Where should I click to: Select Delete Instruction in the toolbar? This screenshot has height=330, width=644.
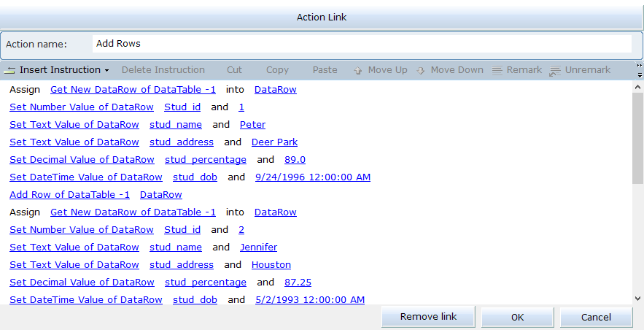point(163,70)
